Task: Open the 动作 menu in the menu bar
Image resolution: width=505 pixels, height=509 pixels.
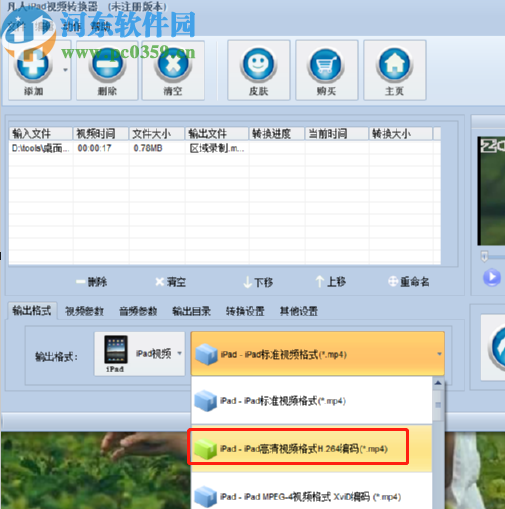Action: (72, 26)
